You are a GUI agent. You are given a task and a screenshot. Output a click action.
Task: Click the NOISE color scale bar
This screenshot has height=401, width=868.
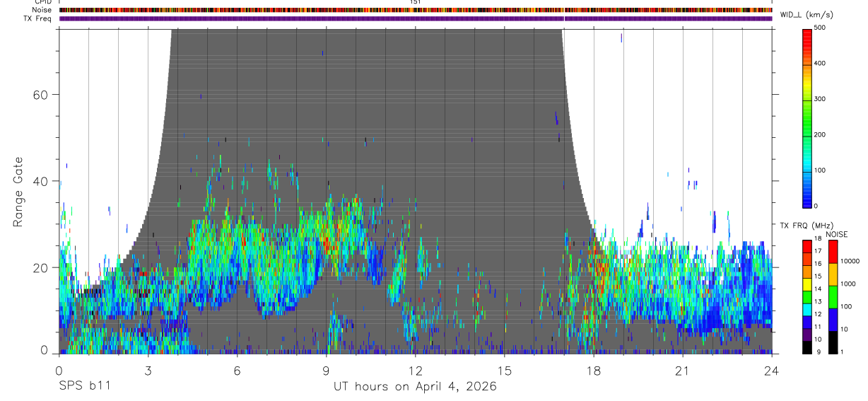(833, 296)
